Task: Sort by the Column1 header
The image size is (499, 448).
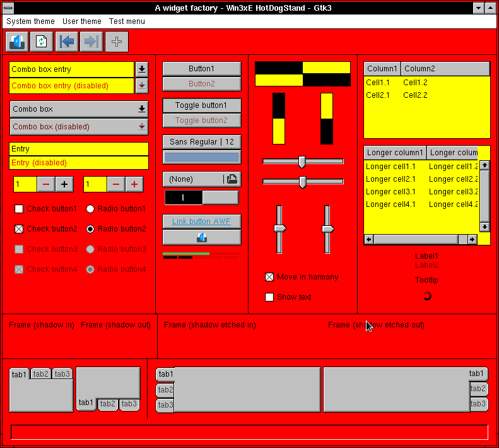Action: (382, 69)
